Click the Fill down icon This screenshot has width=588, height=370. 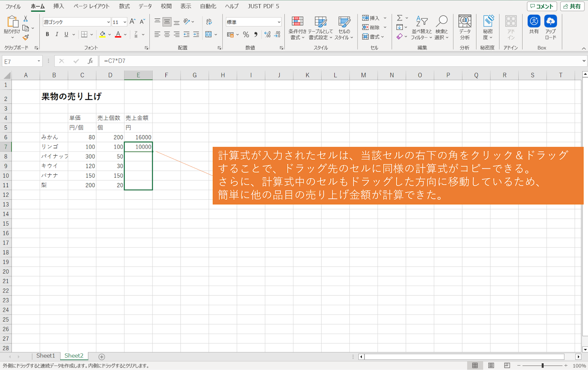(399, 27)
